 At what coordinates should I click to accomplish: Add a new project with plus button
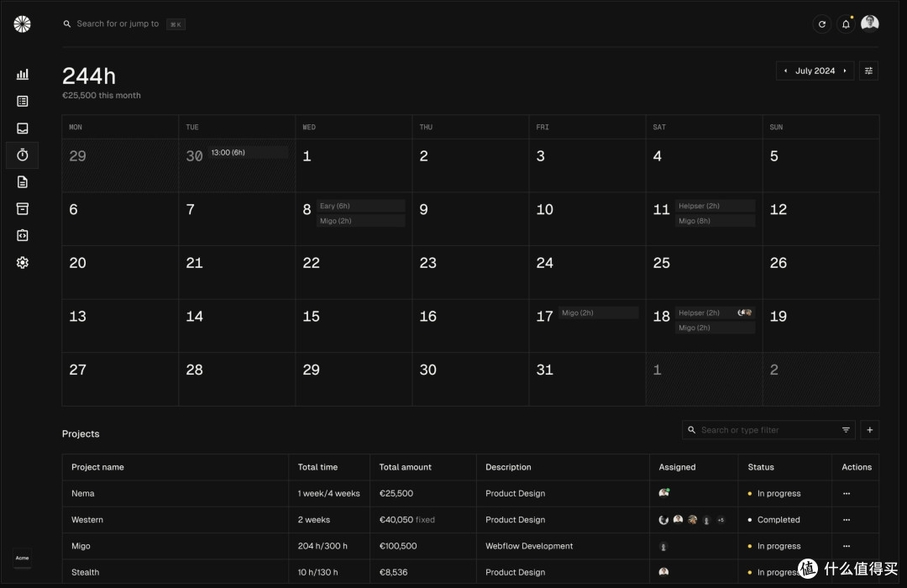click(869, 430)
